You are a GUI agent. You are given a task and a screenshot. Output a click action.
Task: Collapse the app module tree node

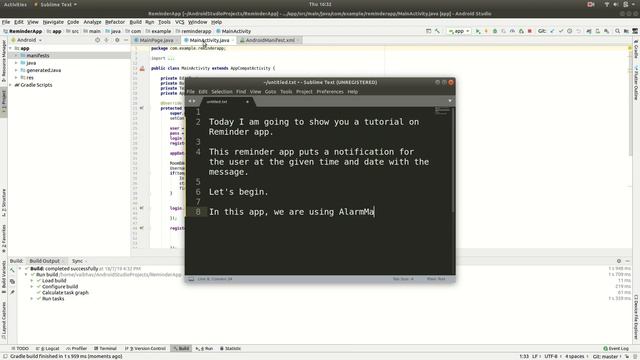11,48
